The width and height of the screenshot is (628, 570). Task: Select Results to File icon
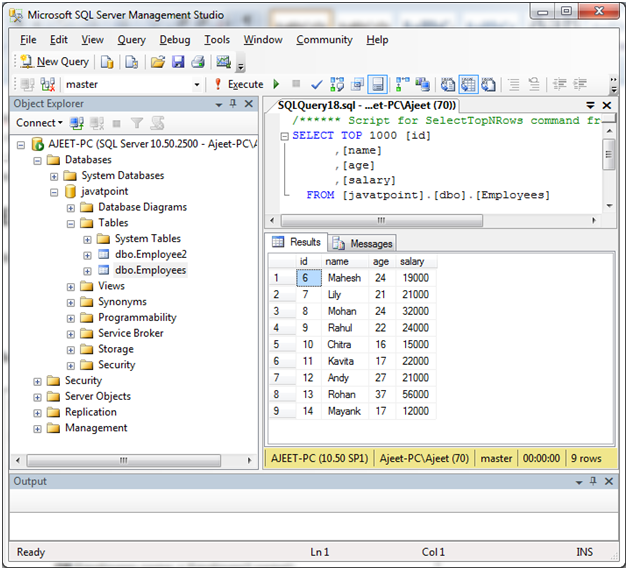click(488, 85)
